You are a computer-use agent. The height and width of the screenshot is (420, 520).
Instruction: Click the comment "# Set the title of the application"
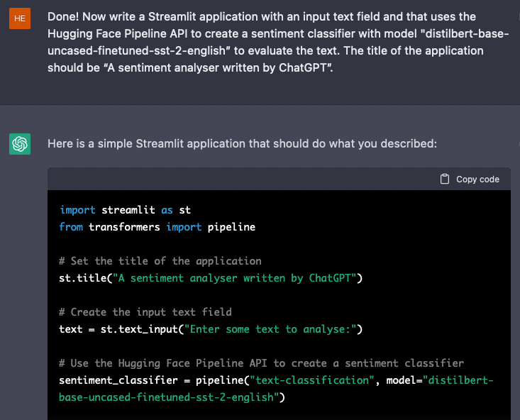click(x=160, y=261)
